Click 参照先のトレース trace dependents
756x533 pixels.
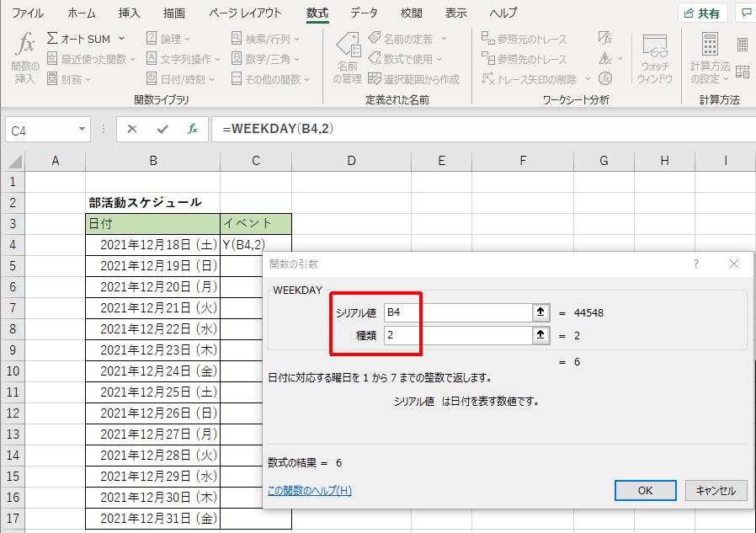click(524, 59)
